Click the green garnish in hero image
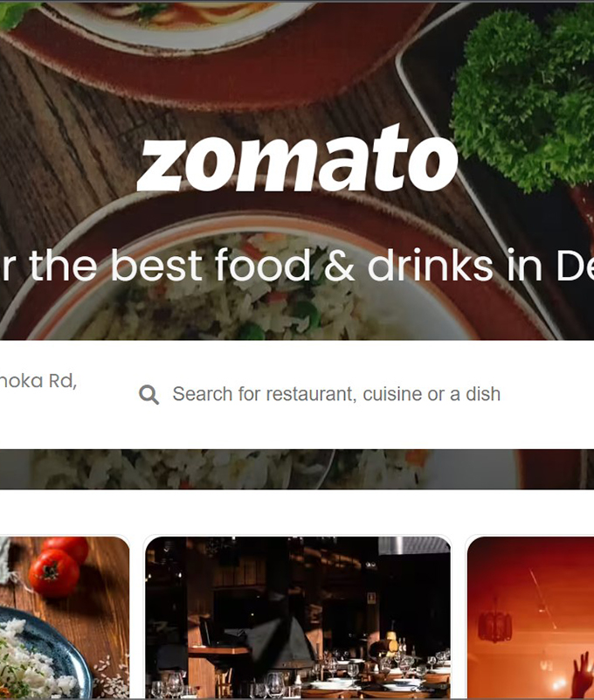The image size is (594, 700). [x=524, y=96]
